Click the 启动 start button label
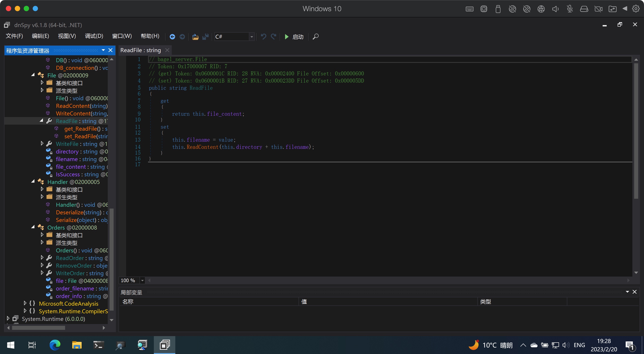The image size is (644, 354). [x=298, y=37]
